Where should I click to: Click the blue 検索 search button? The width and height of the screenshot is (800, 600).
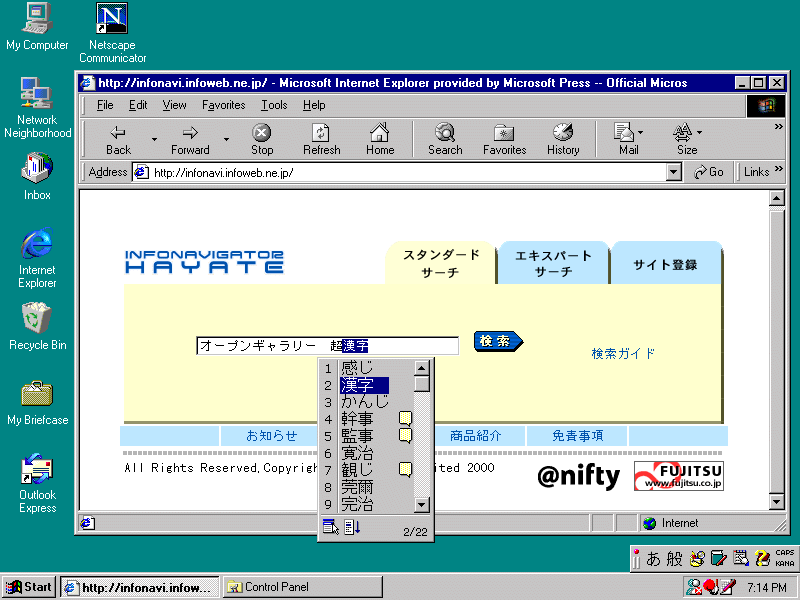click(x=498, y=341)
